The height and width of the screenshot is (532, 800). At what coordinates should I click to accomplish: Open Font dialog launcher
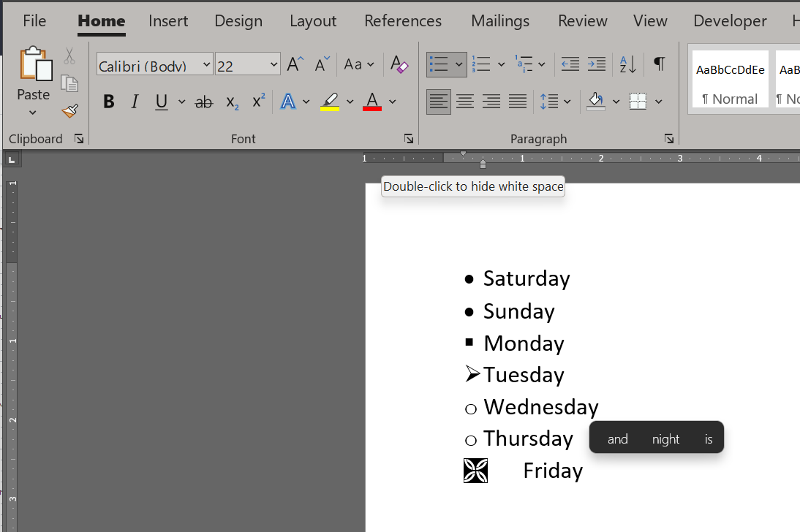(x=409, y=139)
